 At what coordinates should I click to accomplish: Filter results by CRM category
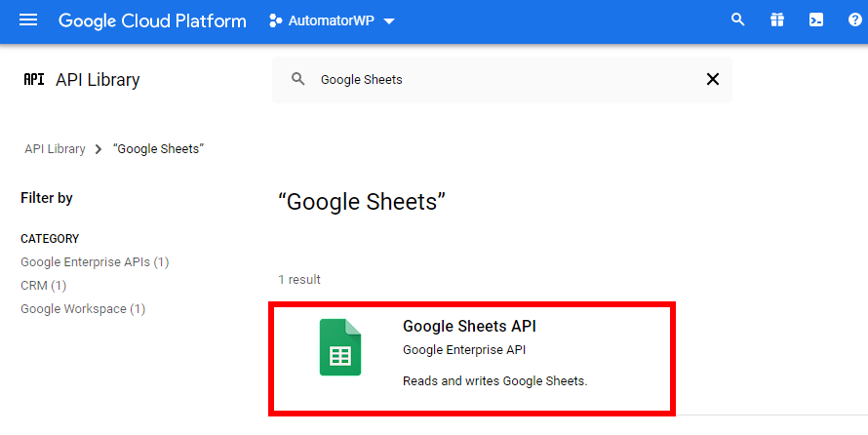coord(44,286)
